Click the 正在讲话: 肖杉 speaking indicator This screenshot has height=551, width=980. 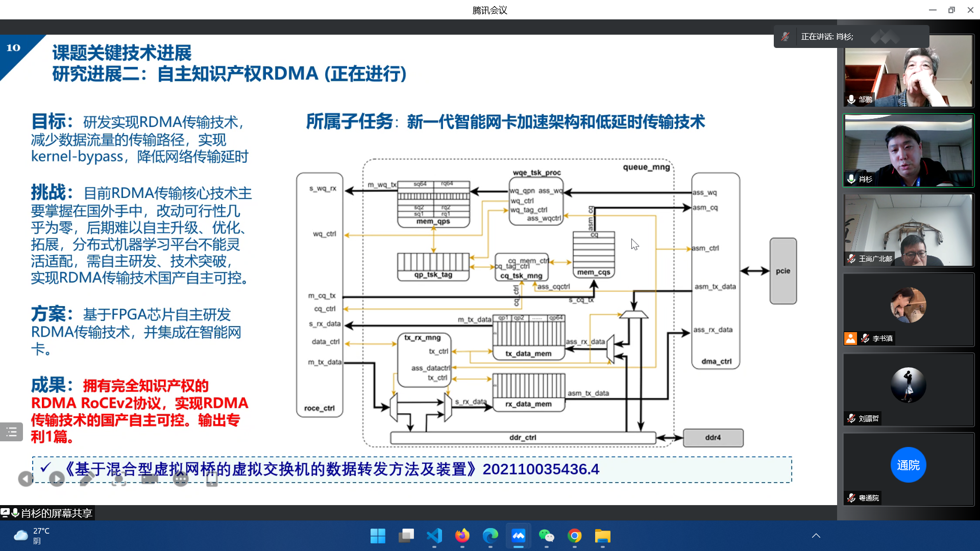point(827,37)
